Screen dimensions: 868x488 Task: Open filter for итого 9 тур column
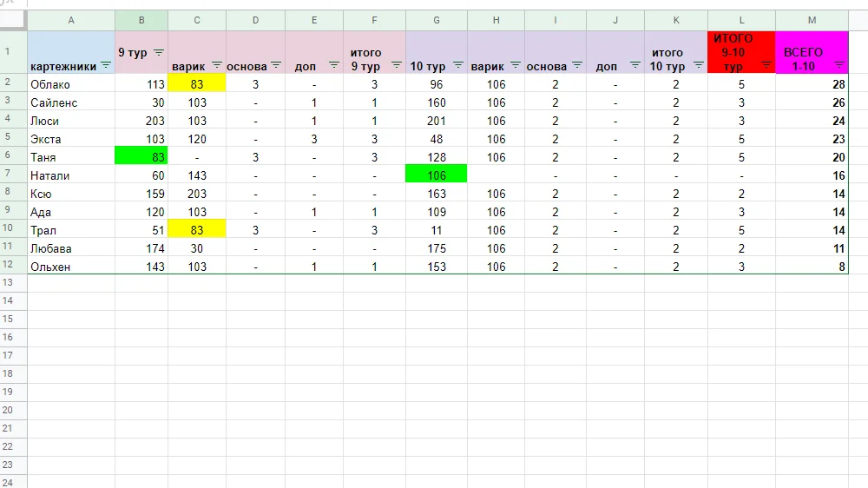(397, 65)
